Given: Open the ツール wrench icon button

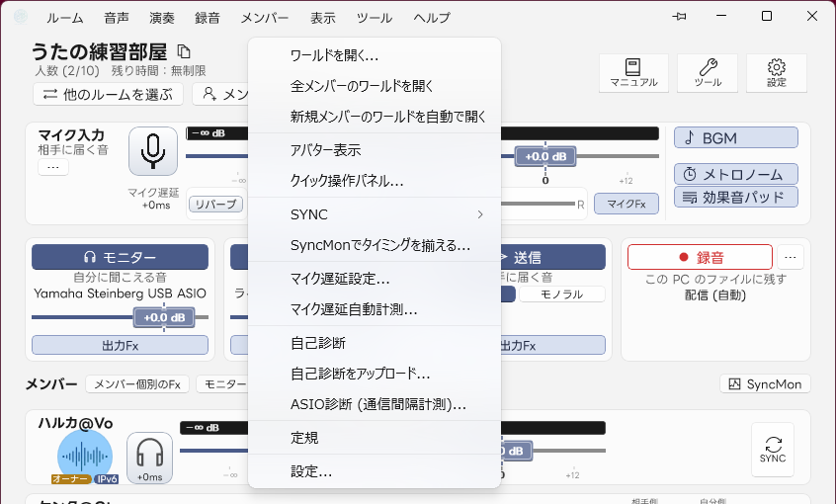Looking at the screenshot, I should pyautogui.click(x=708, y=73).
